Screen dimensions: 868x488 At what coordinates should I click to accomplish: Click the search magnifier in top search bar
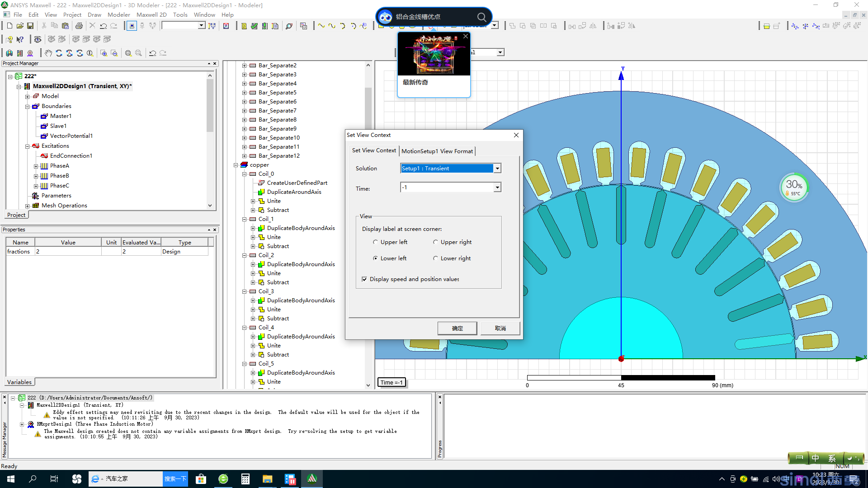(481, 17)
